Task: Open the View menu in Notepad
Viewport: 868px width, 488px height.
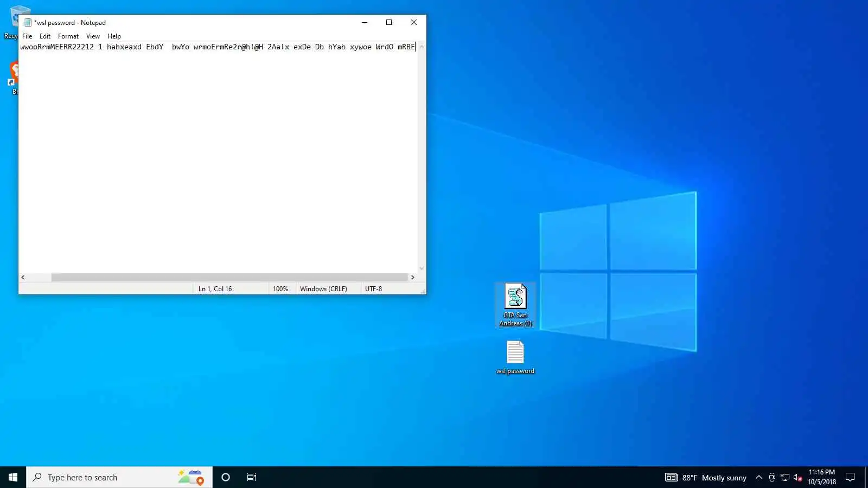Action: click(93, 36)
